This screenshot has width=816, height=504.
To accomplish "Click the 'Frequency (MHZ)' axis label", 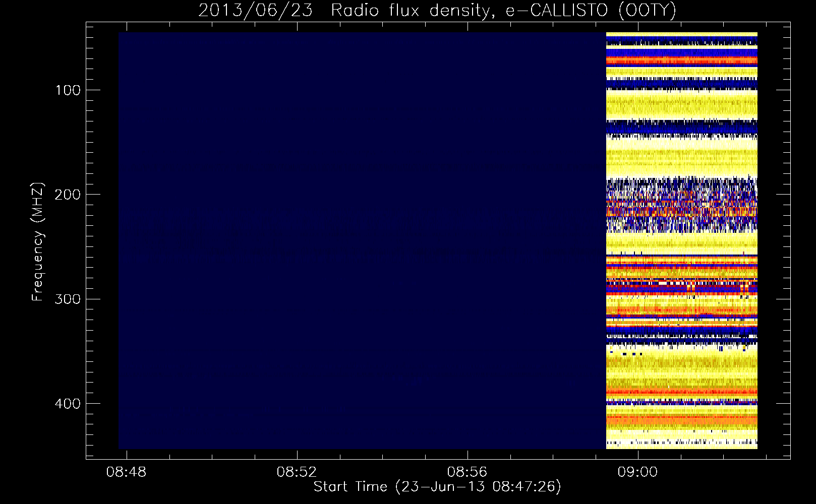I will click(x=37, y=241).
